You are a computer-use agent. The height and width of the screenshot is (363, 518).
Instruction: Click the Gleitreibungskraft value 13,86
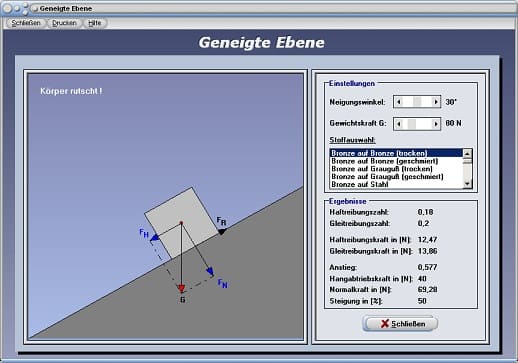click(x=427, y=251)
